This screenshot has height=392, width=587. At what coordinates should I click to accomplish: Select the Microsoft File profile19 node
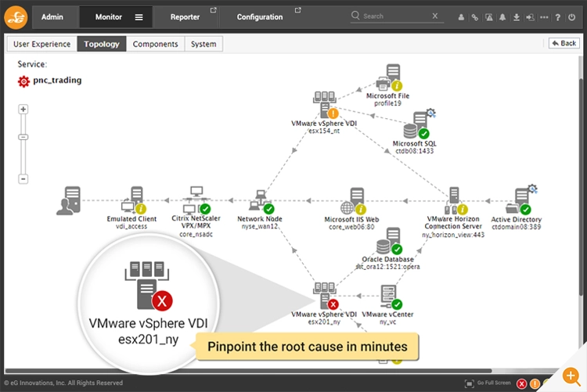tap(388, 77)
